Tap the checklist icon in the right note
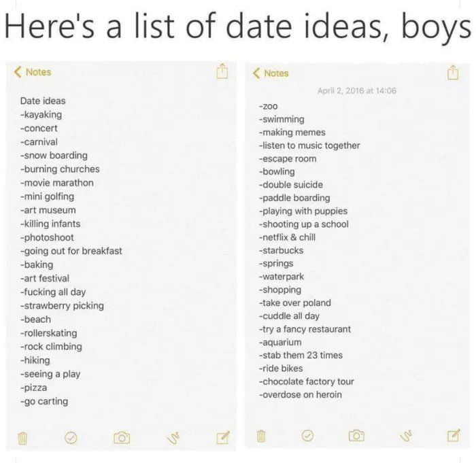The image size is (476, 463). point(307,435)
